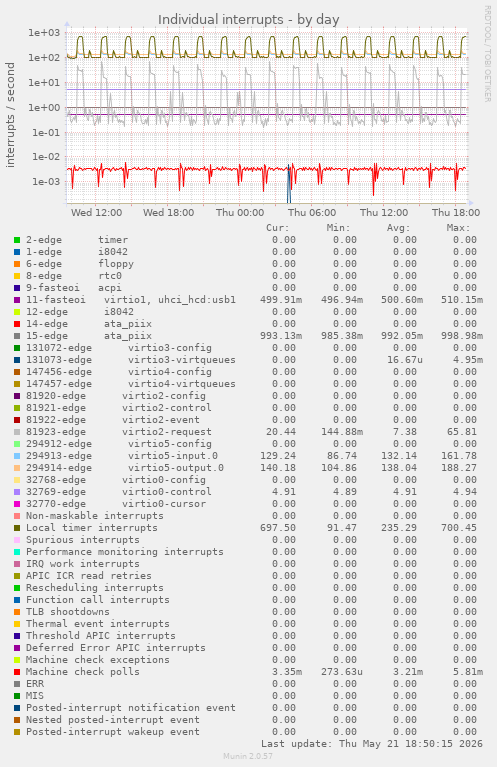Click the Max: column header

click(458, 228)
